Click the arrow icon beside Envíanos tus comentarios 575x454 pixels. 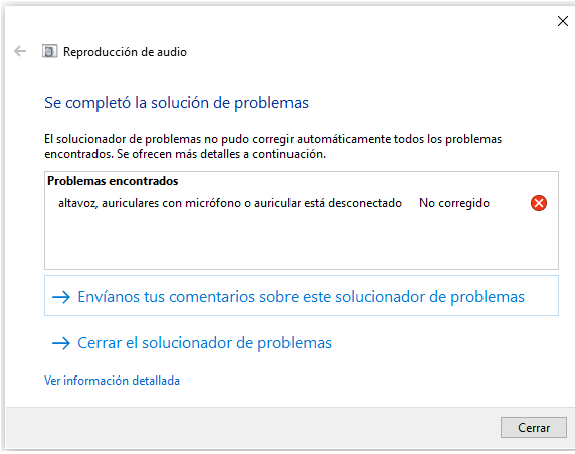(61, 297)
